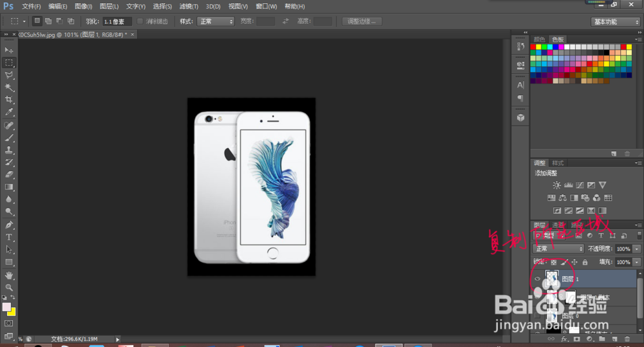Viewport: 644px width, 347px height.
Task: Select the Clone Stamp tool
Action: click(x=8, y=150)
